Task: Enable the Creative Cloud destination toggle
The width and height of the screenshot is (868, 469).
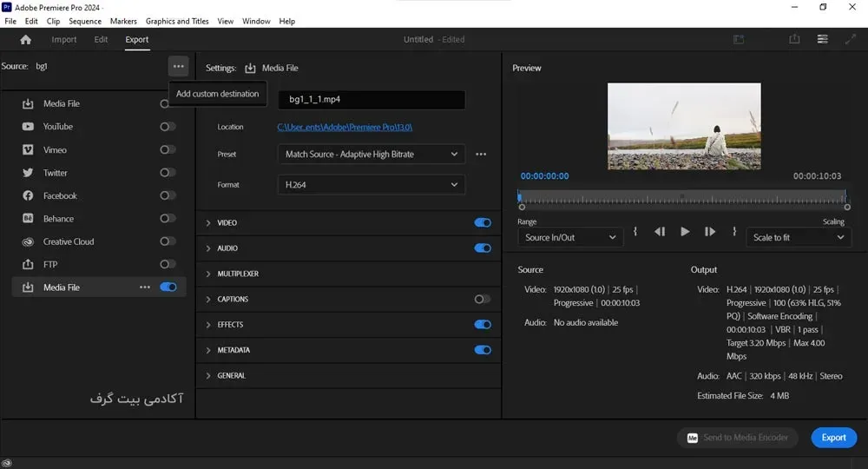Action: (x=168, y=241)
